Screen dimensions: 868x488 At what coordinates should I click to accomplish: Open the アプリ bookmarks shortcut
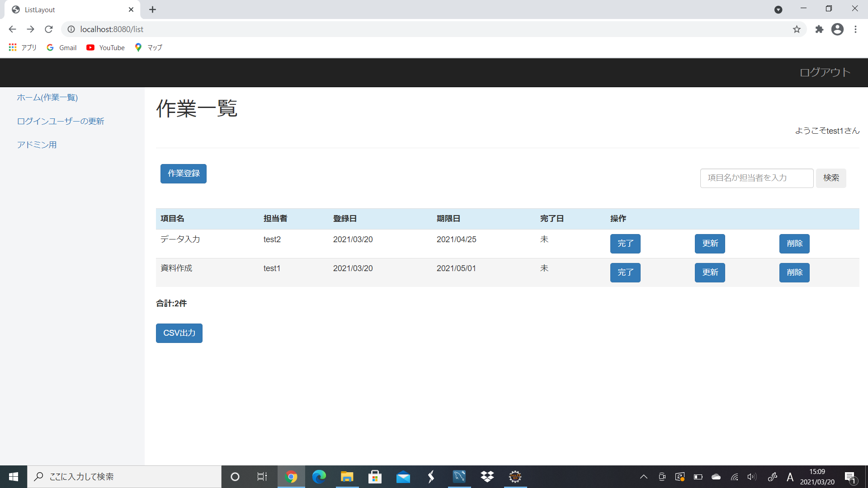coord(23,47)
